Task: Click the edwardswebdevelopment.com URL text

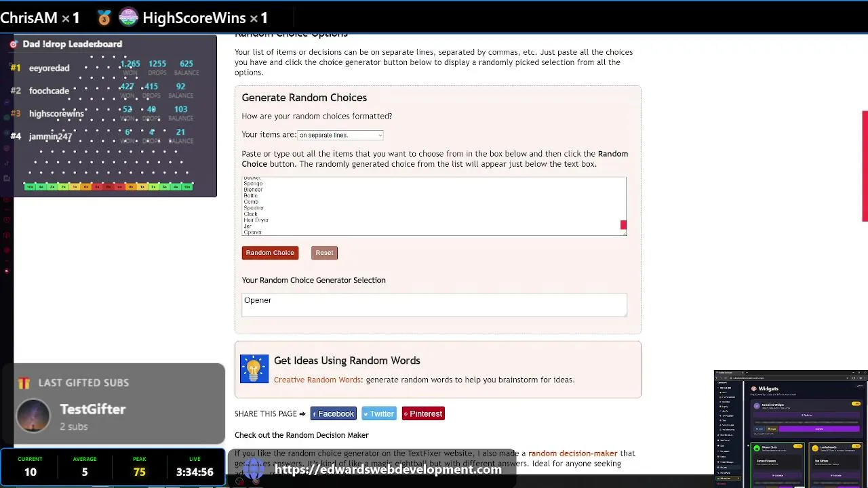Action: pos(388,469)
